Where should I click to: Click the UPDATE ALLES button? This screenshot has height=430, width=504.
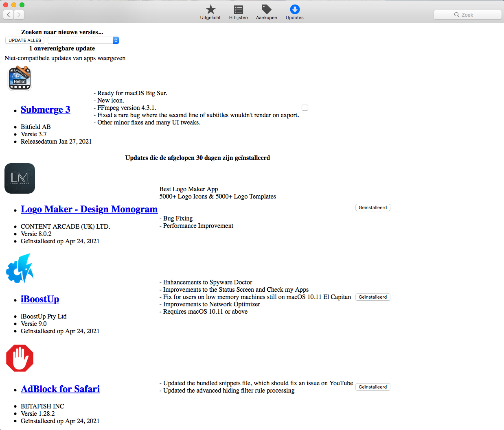pyautogui.click(x=25, y=40)
